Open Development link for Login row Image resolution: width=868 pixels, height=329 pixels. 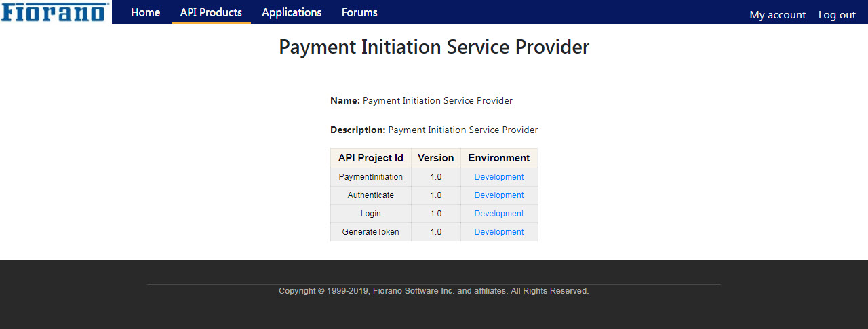(499, 214)
